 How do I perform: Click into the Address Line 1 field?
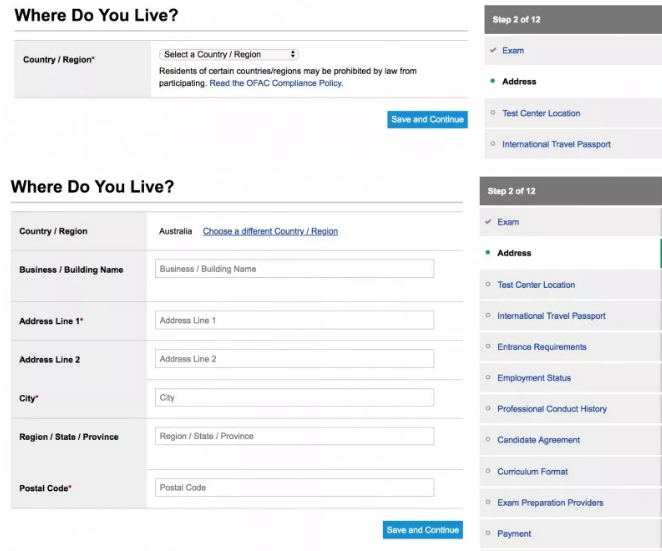click(x=295, y=320)
